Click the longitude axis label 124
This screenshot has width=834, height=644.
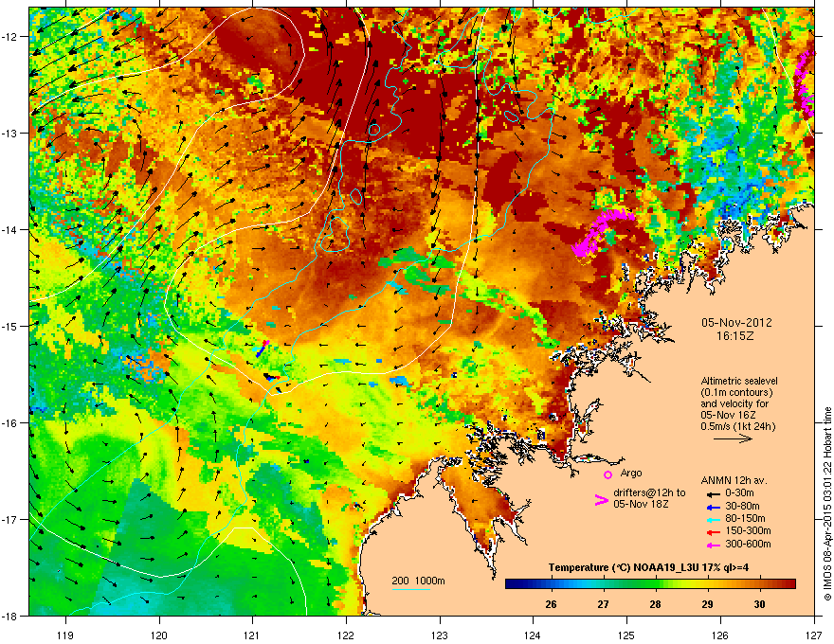tap(533, 635)
